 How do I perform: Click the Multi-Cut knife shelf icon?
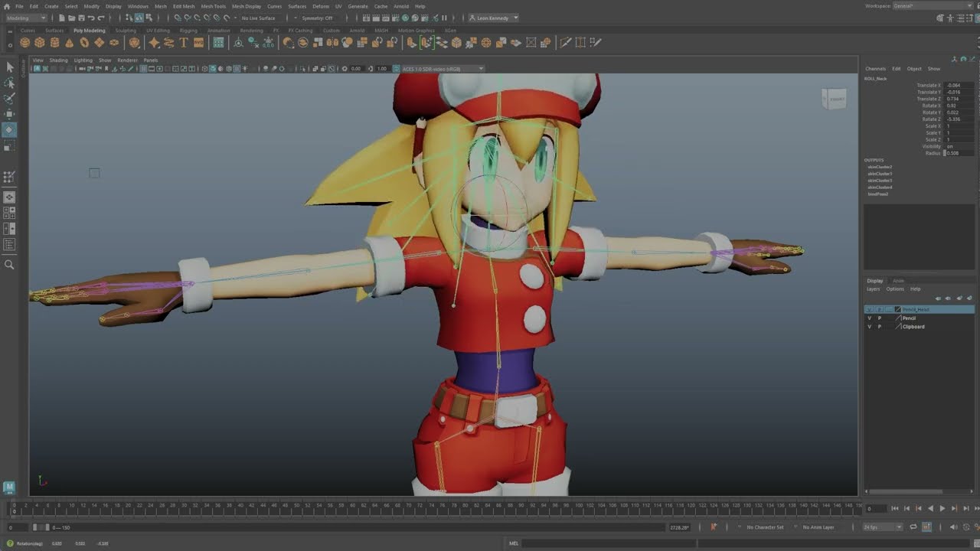pos(566,43)
